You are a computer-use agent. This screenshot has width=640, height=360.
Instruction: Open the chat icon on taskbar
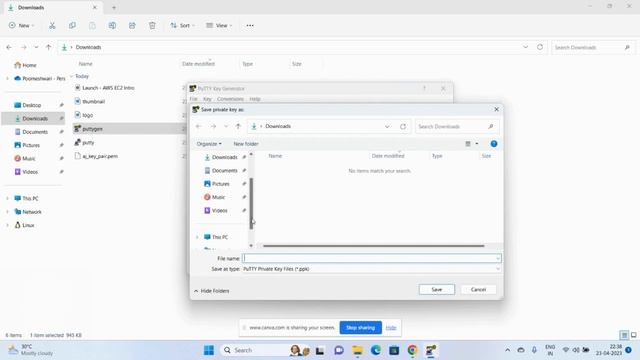[339, 350]
